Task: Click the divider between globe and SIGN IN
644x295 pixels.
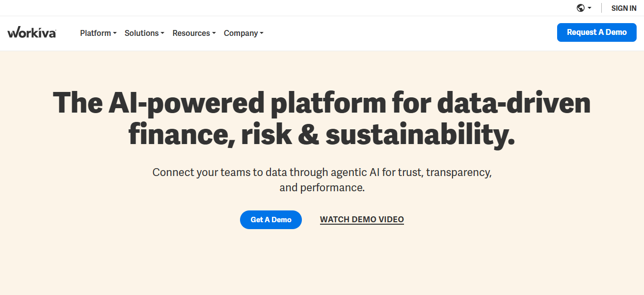Action: (601, 8)
